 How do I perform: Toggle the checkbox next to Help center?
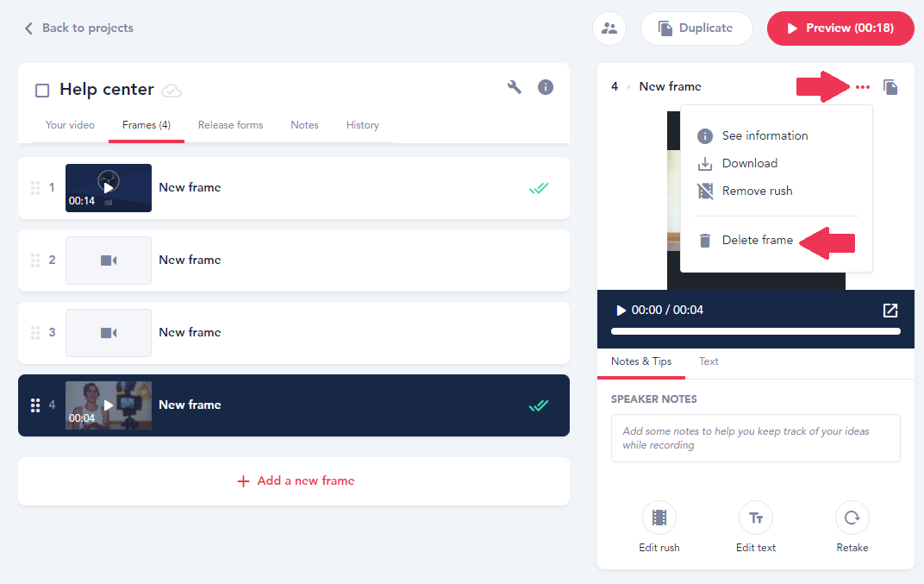click(x=42, y=91)
